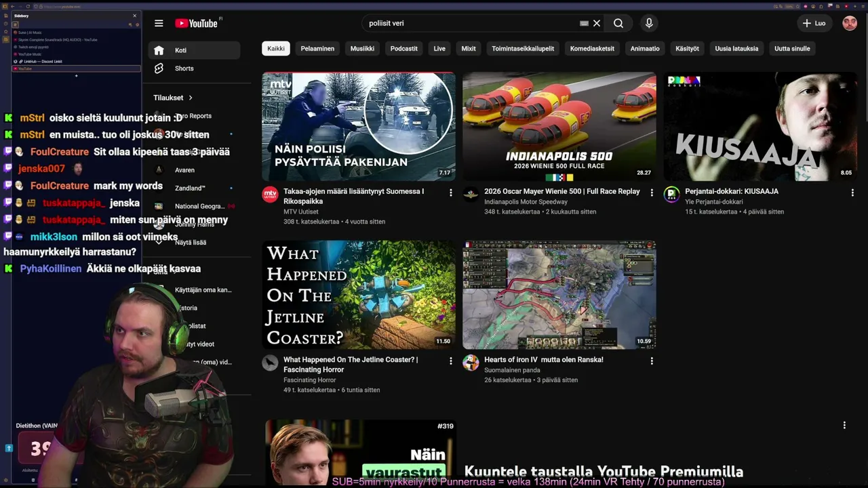The width and height of the screenshot is (868, 488).
Task: Go back with the browser back arrow
Action: click(12, 6)
